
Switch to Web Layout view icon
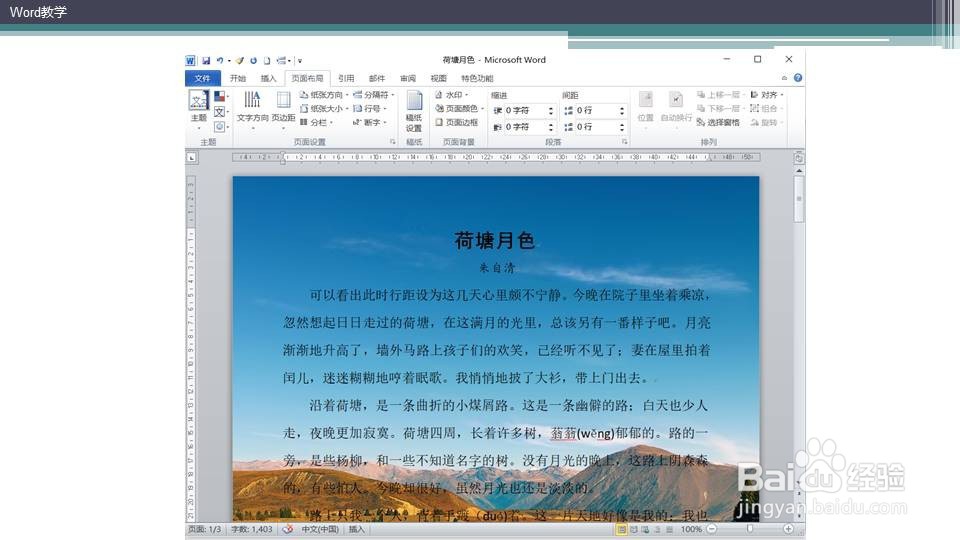click(x=645, y=530)
